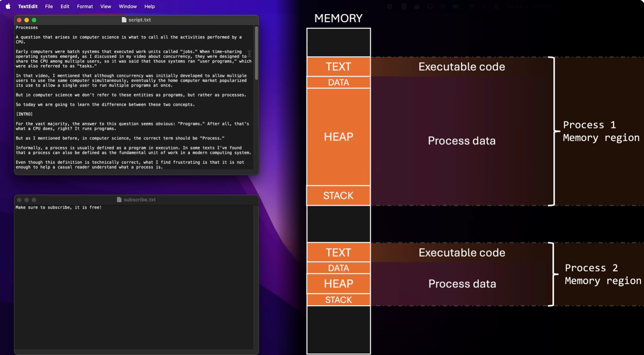Open the Format menu

point(85,6)
